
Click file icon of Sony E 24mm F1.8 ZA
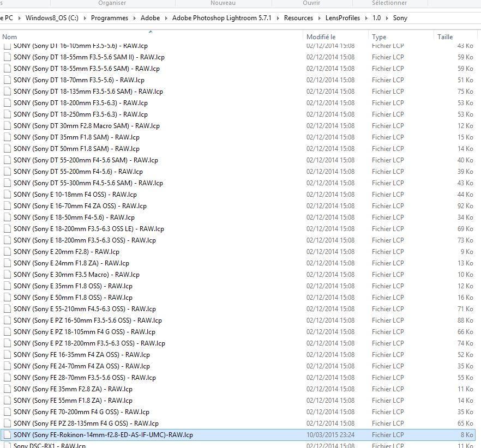point(8,263)
